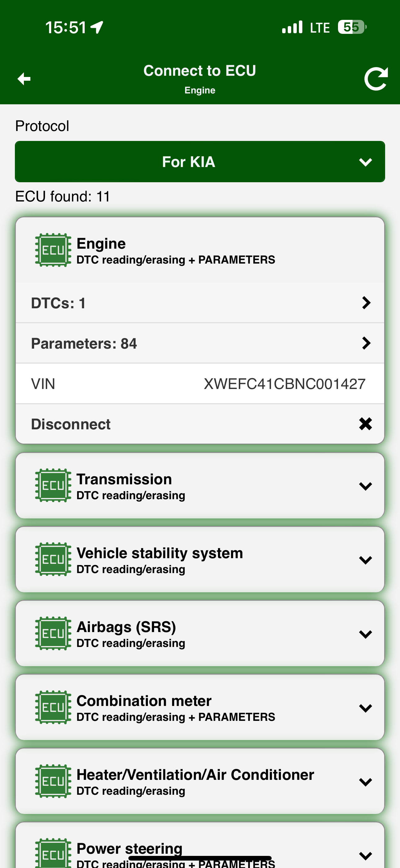Expand the Power steering chevron

(365, 856)
